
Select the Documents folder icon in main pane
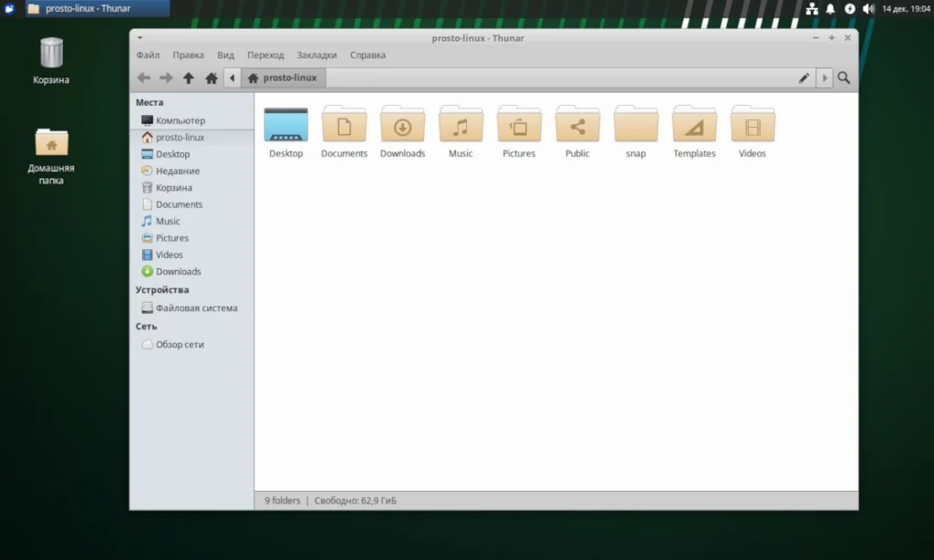(344, 125)
